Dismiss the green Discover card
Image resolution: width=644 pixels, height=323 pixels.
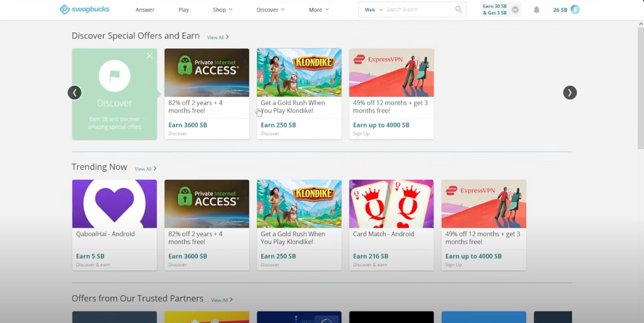[x=150, y=56]
